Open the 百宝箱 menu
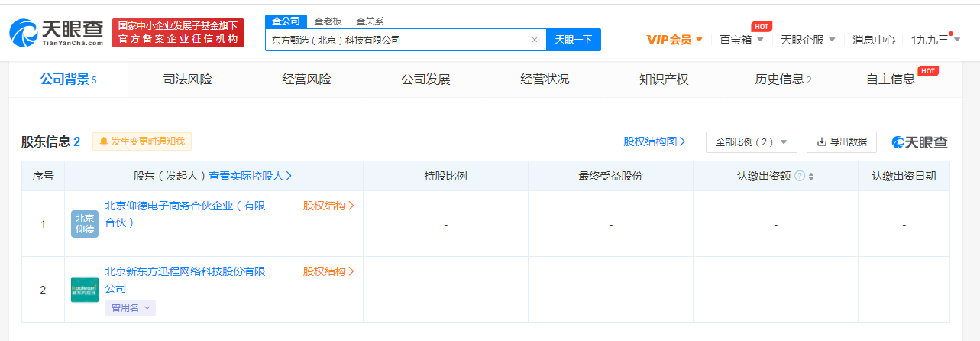980x341 pixels. tap(742, 40)
